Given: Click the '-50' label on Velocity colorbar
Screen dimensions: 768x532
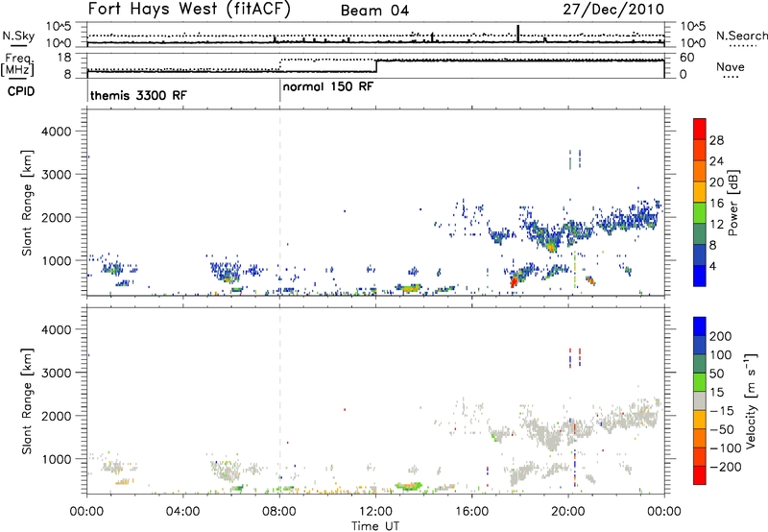Looking at the screenshot, I should tap(722, 429).
